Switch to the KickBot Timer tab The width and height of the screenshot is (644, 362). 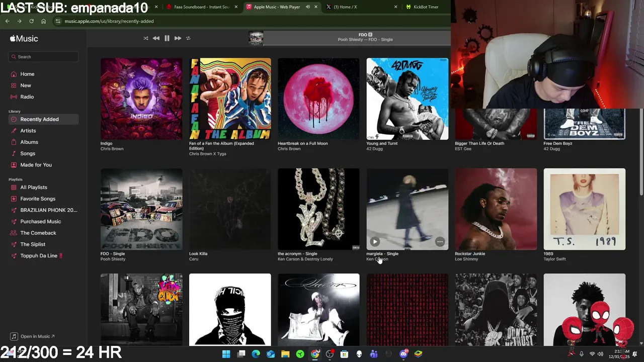pyautogui.click(x=426, y=7)
